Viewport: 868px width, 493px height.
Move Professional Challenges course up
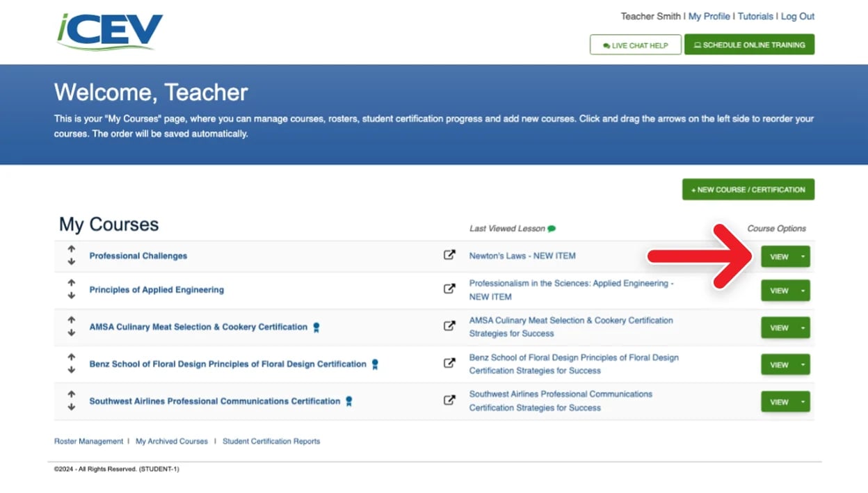tap(71, 249)
